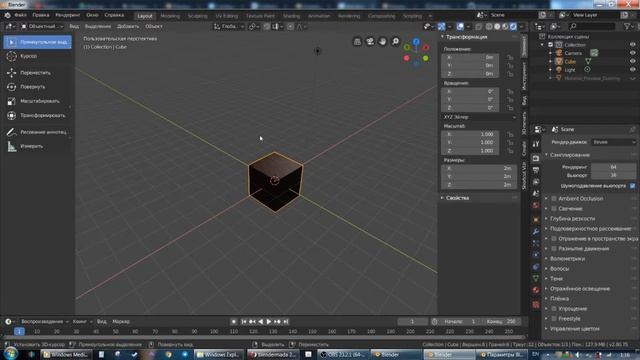Open the World properties tab
This screenshot has width=640, height=360.
pos(536,205)
